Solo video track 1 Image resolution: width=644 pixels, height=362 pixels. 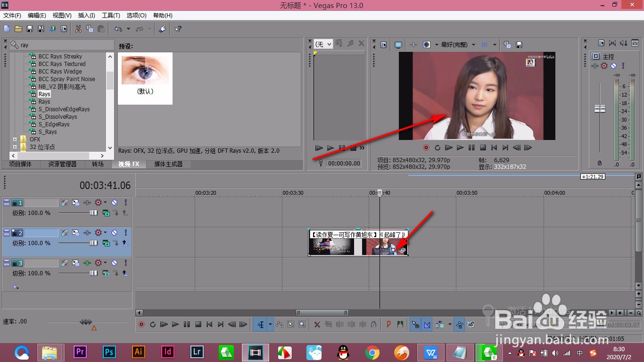point(125,202)
